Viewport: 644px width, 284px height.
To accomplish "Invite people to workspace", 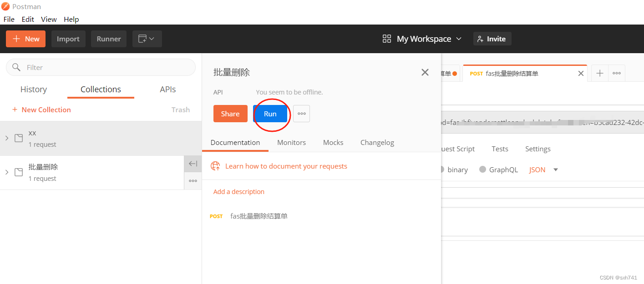I will pos(492,39).
